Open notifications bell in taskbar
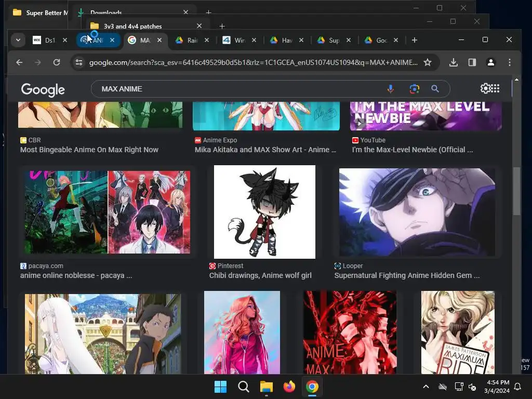Image resolution: width=532 pixels, height=399 pixels. 517,387
